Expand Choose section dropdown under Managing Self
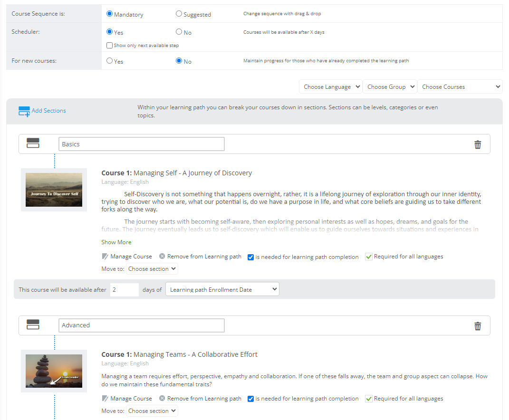The height and width of the screenshot is (420, 509). pos(152,268)
